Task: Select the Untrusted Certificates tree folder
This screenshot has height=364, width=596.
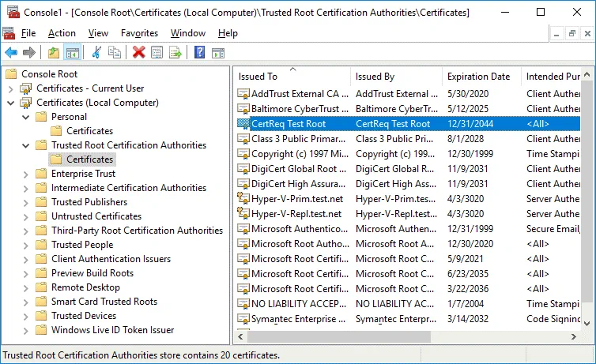Action: [x=96, y=216]
